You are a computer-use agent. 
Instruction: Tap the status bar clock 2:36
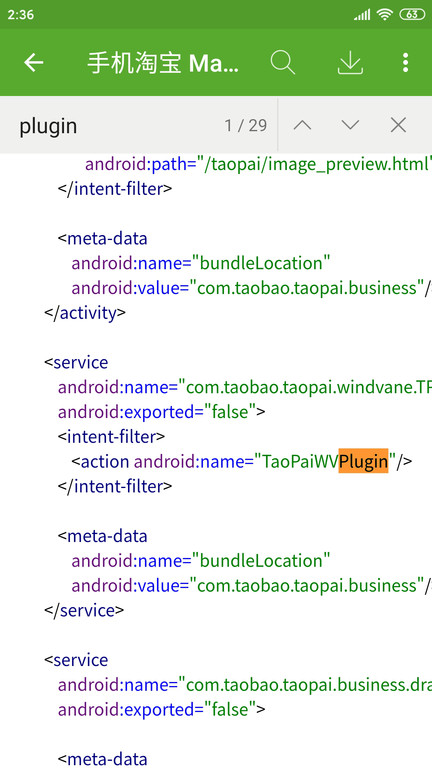click(21, 15)
